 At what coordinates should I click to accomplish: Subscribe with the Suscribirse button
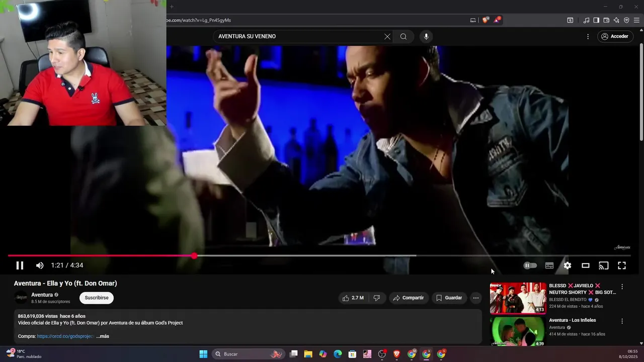(97, 298)
